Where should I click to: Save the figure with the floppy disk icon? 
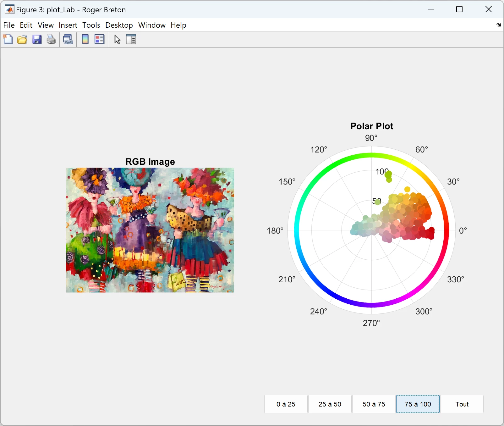tap(37, 40)
